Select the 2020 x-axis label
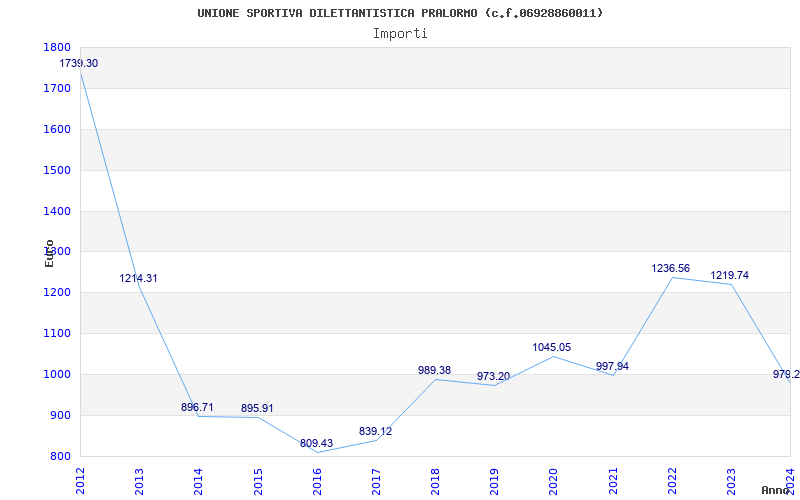This screenshot has height=500, width=800. [x=554, y=482]
